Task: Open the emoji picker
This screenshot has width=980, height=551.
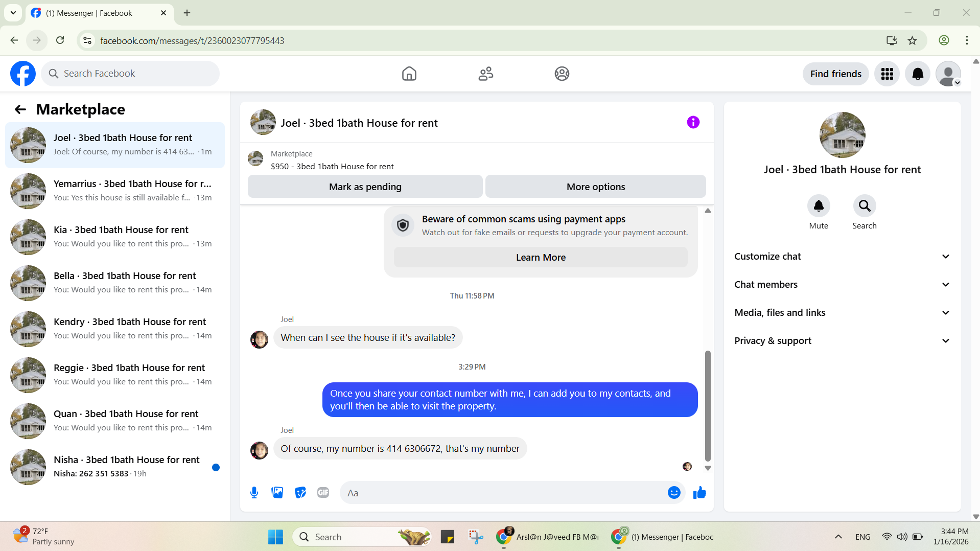Action: click(x=673, y=492)
